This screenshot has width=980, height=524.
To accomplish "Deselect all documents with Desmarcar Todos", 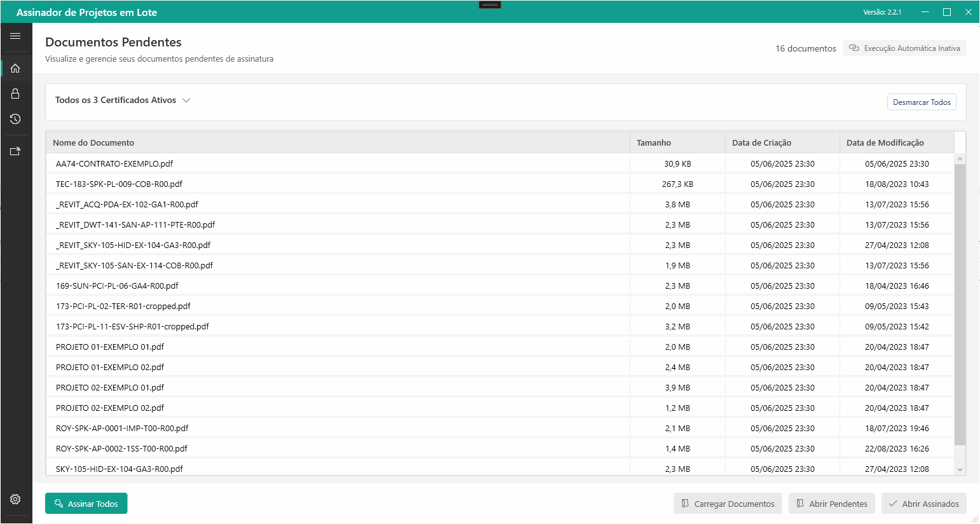I will [x=922, y=102].
